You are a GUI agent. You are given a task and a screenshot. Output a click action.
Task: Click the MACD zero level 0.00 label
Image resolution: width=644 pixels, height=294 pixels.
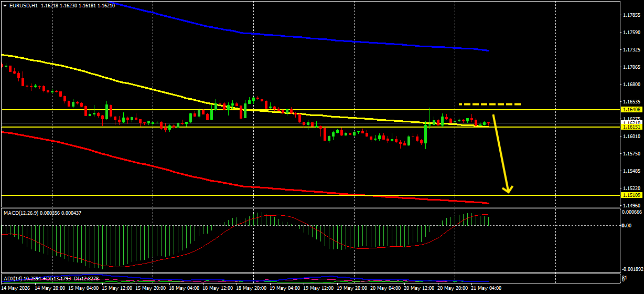tap(627, 226)
